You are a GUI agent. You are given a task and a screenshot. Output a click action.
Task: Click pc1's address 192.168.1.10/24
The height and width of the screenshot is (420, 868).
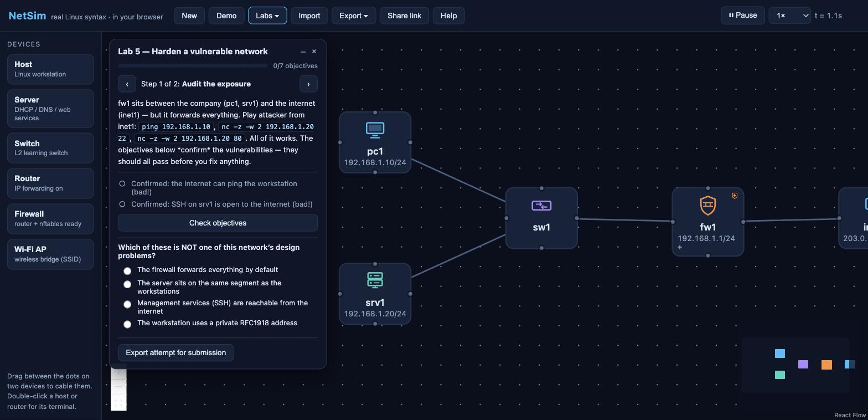(x=375, y=162)
